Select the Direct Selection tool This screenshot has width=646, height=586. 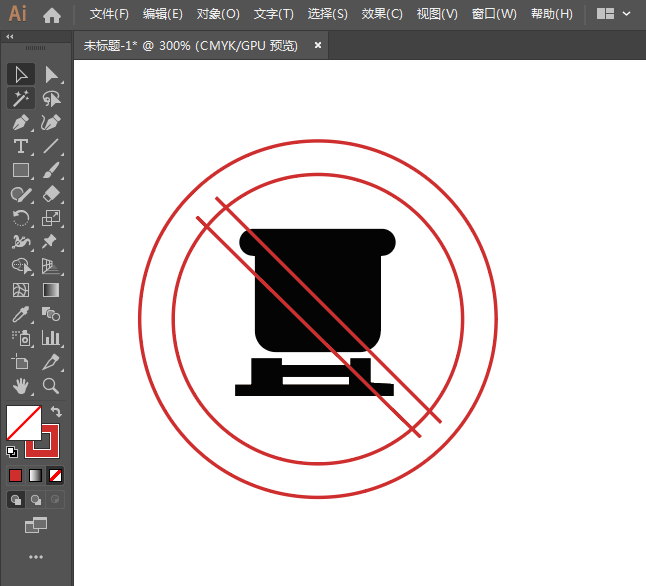pos(51,74)
